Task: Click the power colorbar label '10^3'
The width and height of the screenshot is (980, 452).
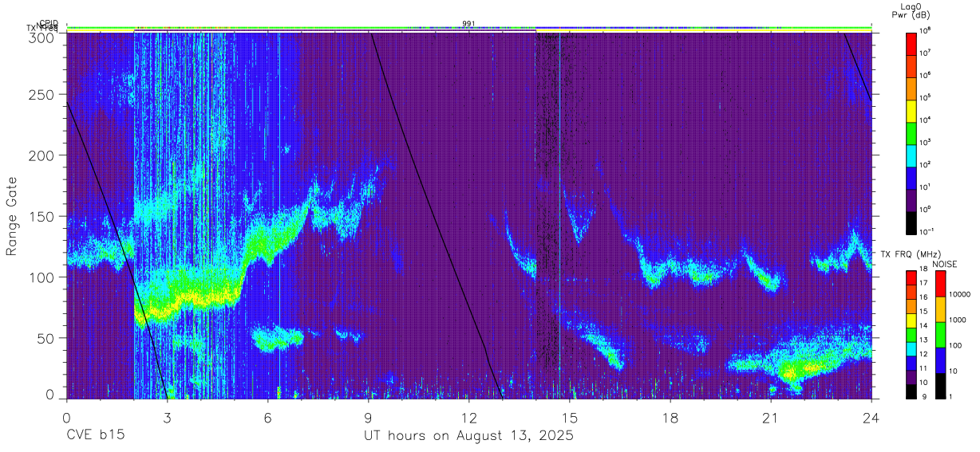Action: click(x=926, y=142)
